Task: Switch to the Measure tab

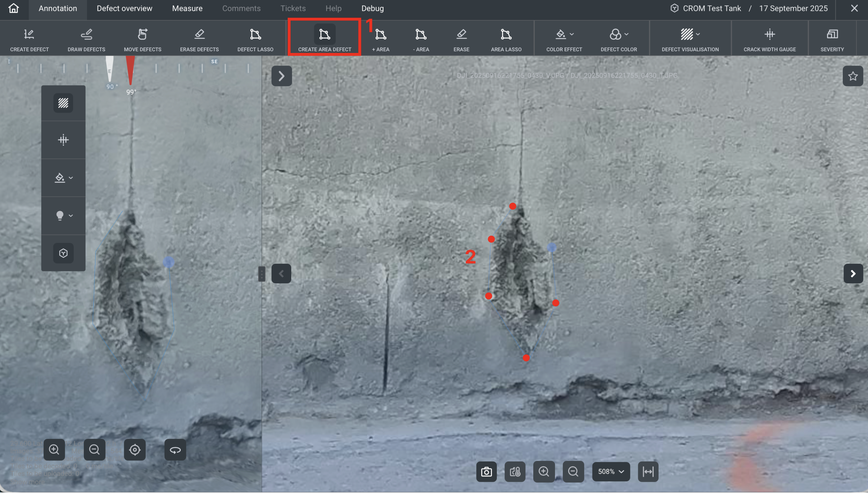Action: tap(187, 8)
